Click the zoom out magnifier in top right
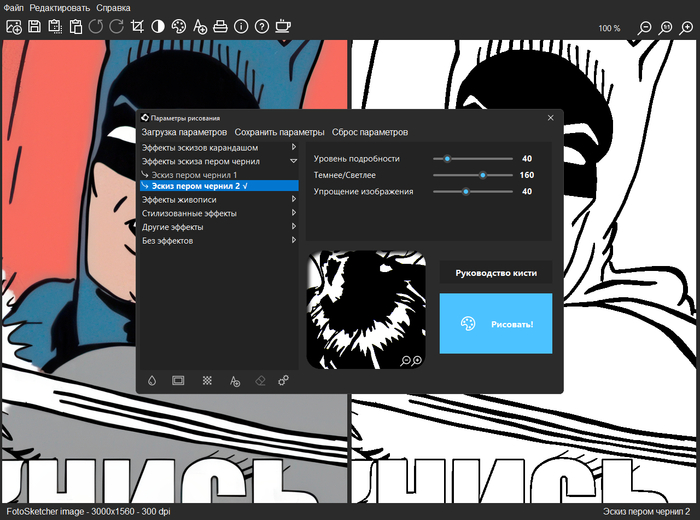The image size is (700, 520). 645,28
